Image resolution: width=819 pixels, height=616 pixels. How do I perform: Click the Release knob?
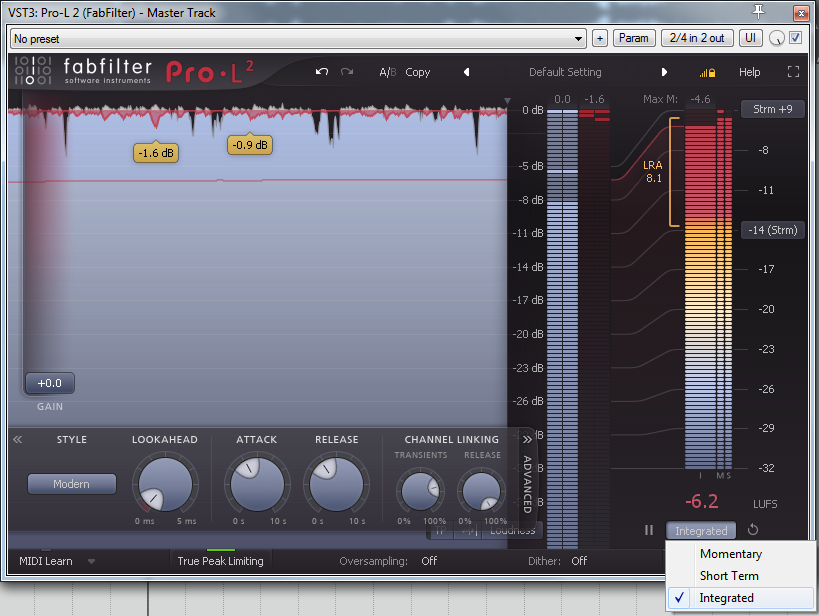tap(336, 484)
